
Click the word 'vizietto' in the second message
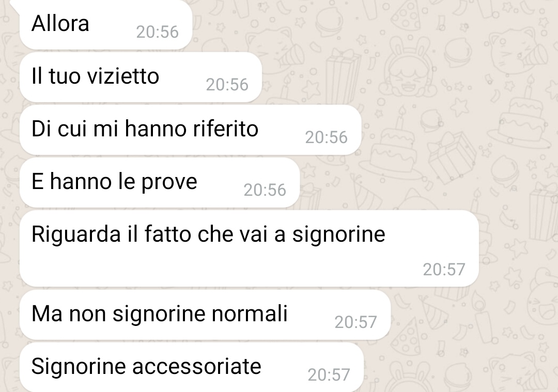pyautogui.click(x=123, y=76)
